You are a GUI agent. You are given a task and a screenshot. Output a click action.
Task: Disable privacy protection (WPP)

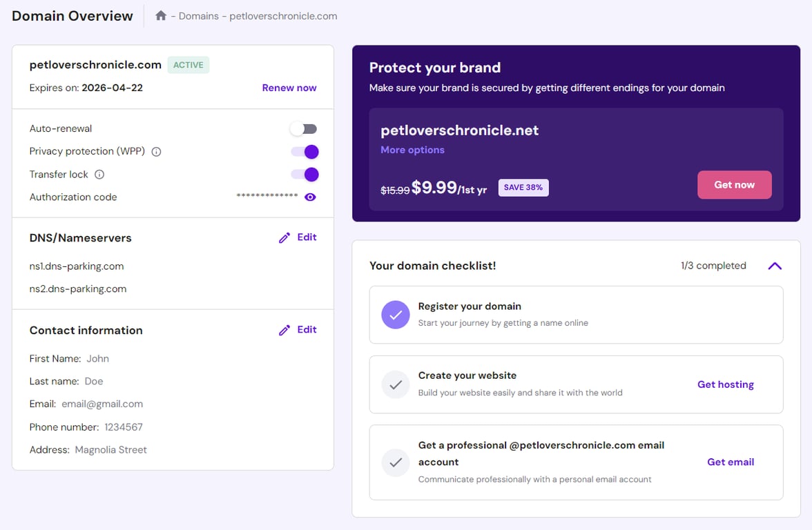pos(304,151)
